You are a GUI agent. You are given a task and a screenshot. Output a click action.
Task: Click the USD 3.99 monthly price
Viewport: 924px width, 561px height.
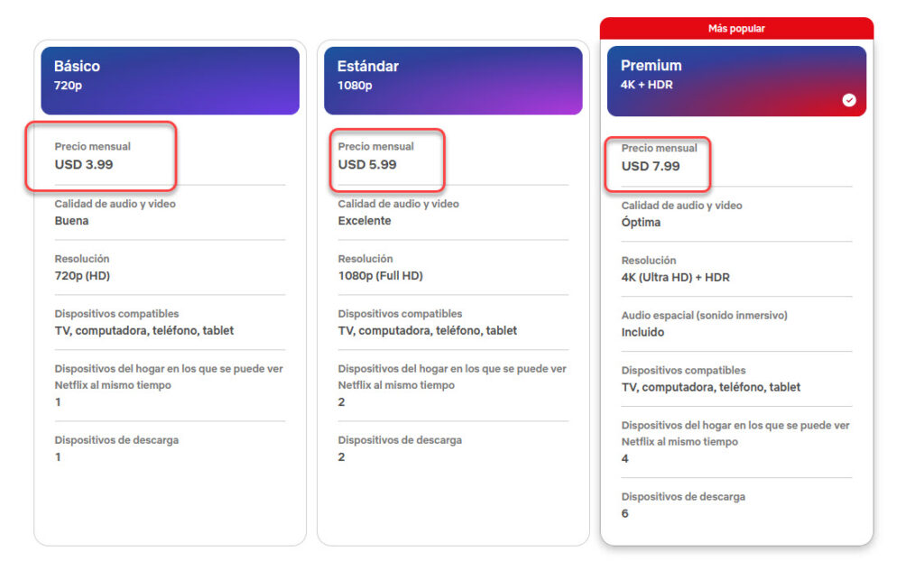tap(84, 164)
